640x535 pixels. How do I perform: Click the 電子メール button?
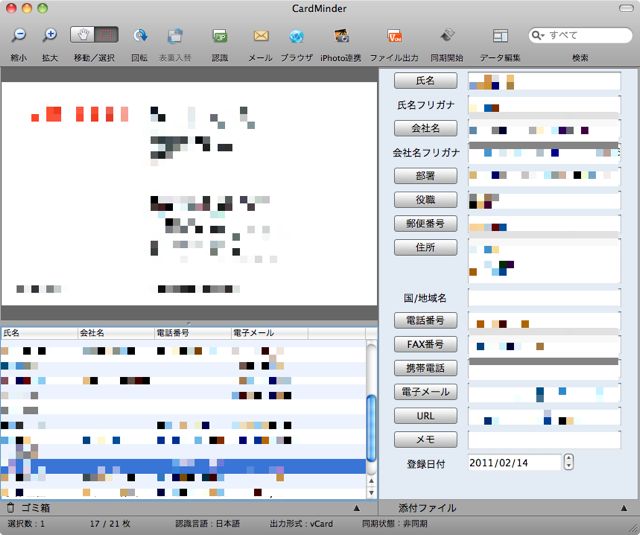coord(425,392)
